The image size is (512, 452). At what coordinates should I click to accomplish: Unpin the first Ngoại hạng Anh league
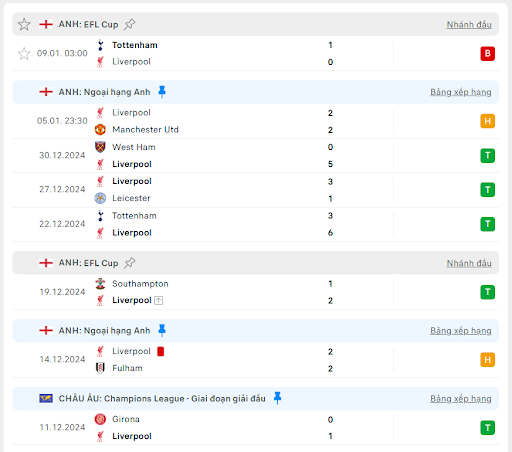[x=162, y=92]
